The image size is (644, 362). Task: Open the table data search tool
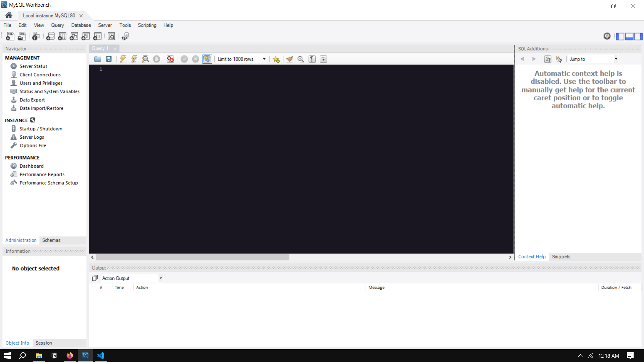[x=111, y=36]
